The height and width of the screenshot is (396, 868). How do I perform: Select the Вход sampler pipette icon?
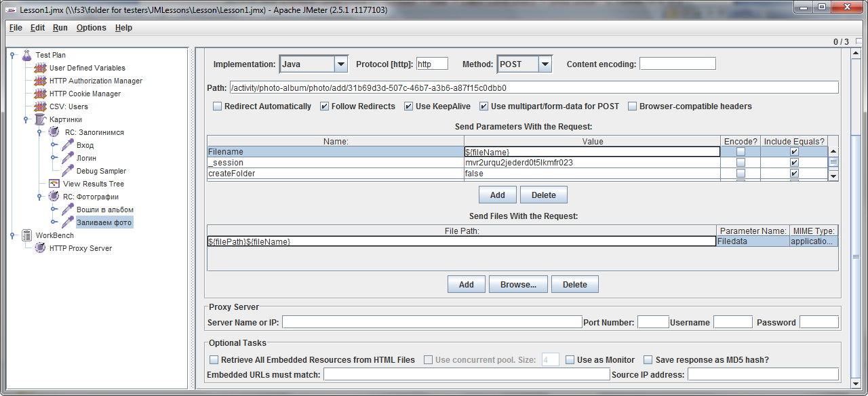(x=68, y=145)
